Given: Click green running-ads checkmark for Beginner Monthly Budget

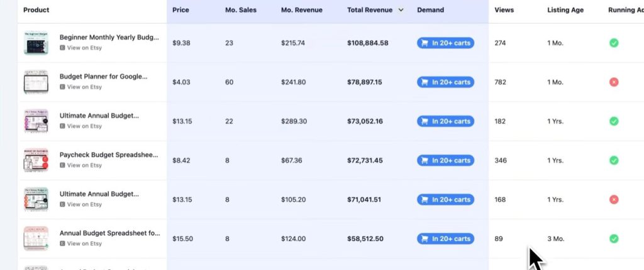Looking at the screenshot, I should pos(614,43).
